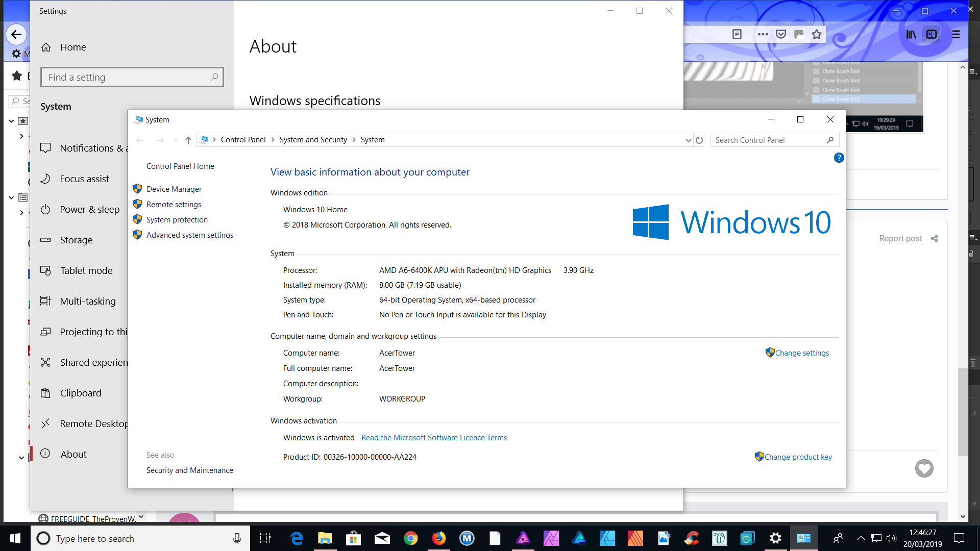Image resolution: width=980 pixels, height=551 pixels.
Task: Open Device Manager link
Action: pyautogui.click(x=174, y=189)
